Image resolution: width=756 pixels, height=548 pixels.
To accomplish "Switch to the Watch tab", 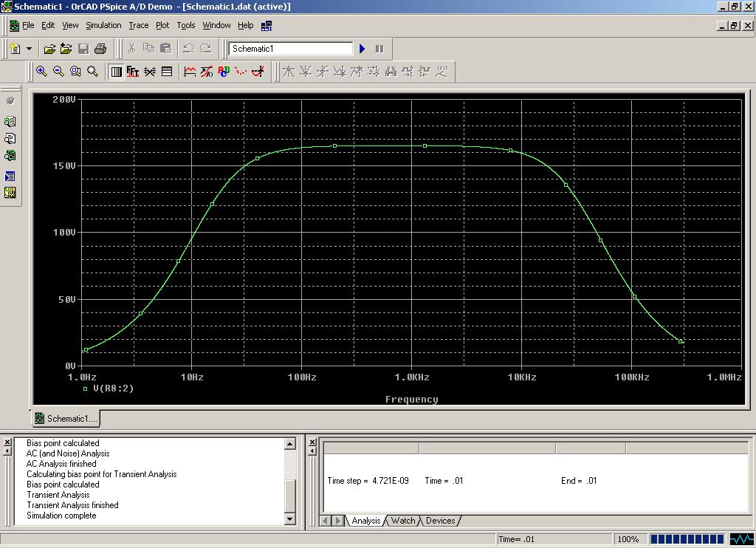I will [x=403, y=521].
